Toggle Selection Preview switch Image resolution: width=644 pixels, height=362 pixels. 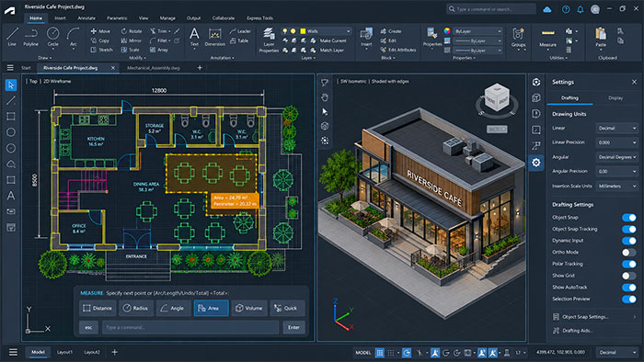(628, 299)
